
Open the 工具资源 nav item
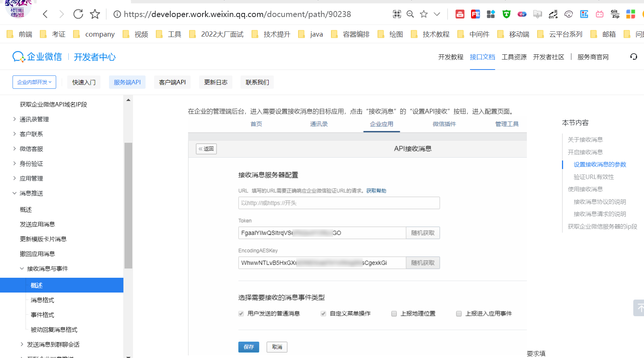(x=514, y=57)
